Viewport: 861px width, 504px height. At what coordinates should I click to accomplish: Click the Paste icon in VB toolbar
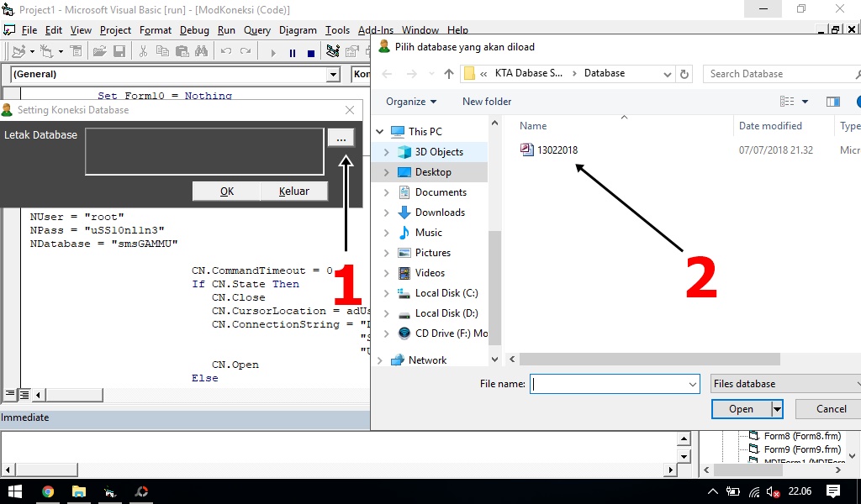(182, 51)
